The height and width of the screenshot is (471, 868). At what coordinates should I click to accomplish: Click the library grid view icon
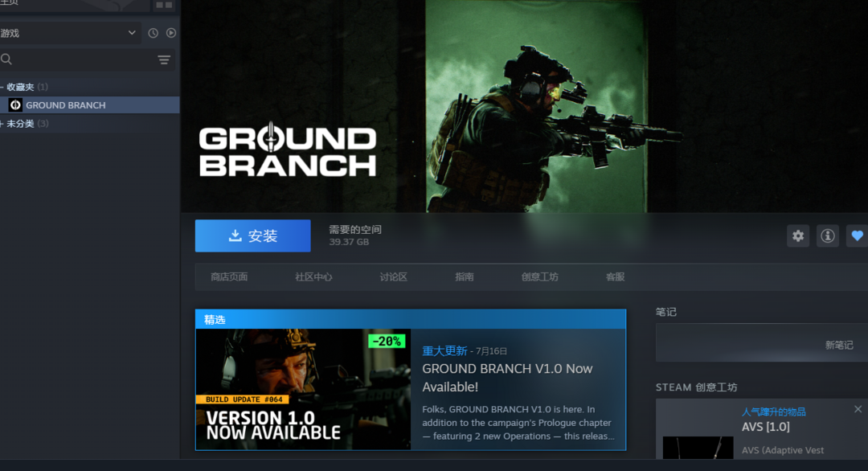164,5
